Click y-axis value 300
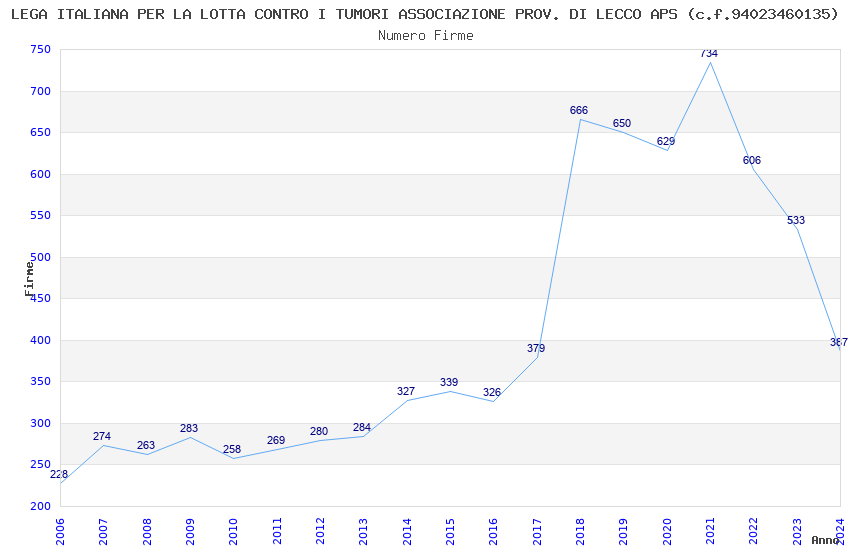Viewport: 850px width, 550px height. [x=40, y=423]
